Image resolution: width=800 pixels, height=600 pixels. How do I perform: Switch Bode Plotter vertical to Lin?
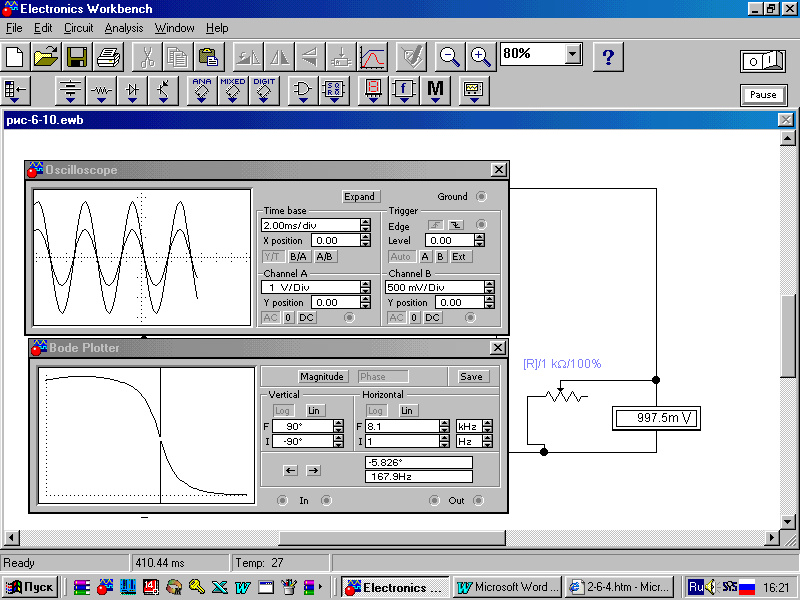coord(314,411)
